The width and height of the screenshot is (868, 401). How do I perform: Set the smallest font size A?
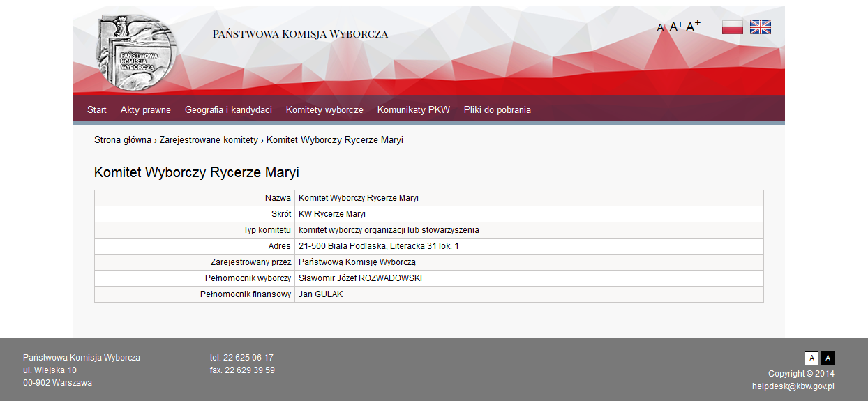click(661, 28)
